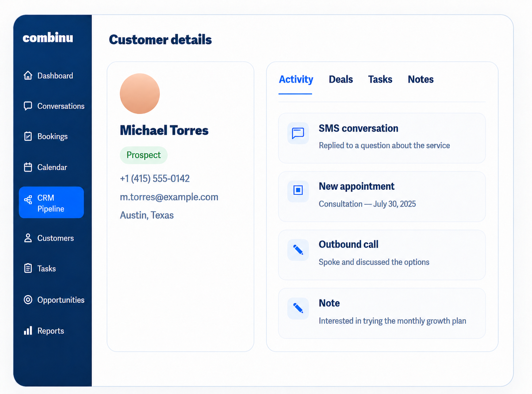Click the Michael Torres name heading
The height and width of the screenshot is (394, 532).
tap(164, 130)
